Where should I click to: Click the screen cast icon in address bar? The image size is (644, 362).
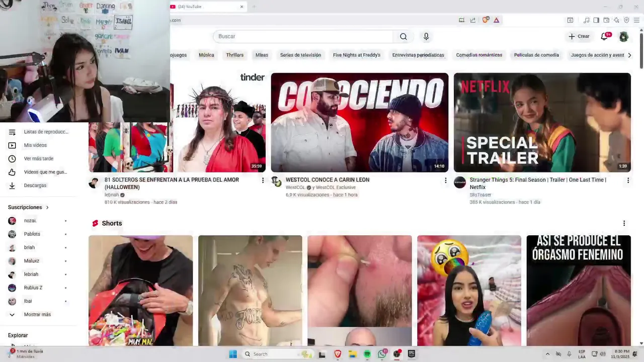coord(461,20)
